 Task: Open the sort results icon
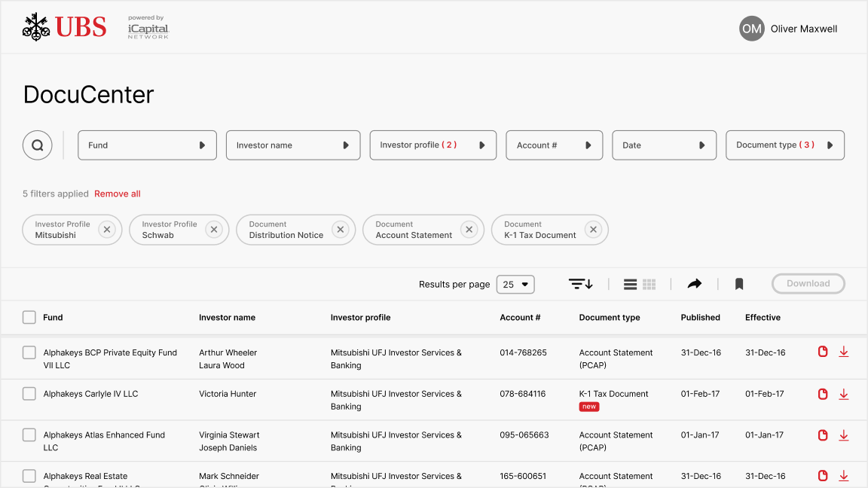[x=581, y=284]
